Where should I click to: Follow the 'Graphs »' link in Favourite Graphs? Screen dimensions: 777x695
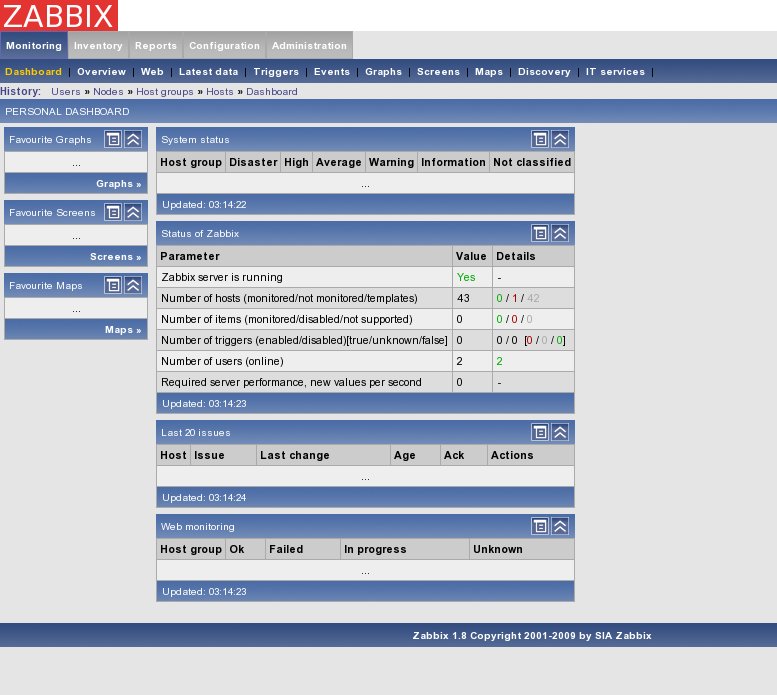tap(118, 184)
